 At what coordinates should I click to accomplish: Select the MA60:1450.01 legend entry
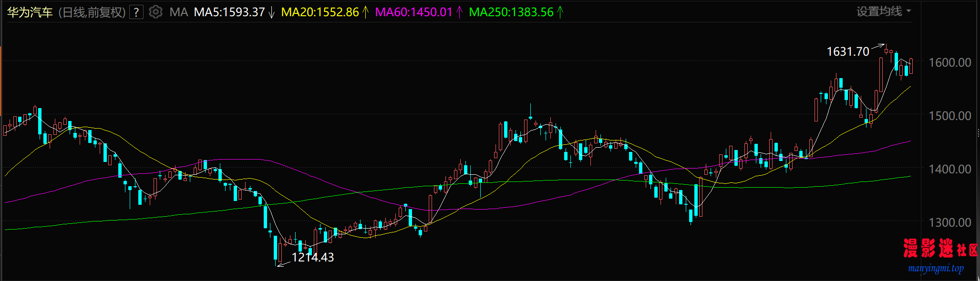(x=413, y=12)
